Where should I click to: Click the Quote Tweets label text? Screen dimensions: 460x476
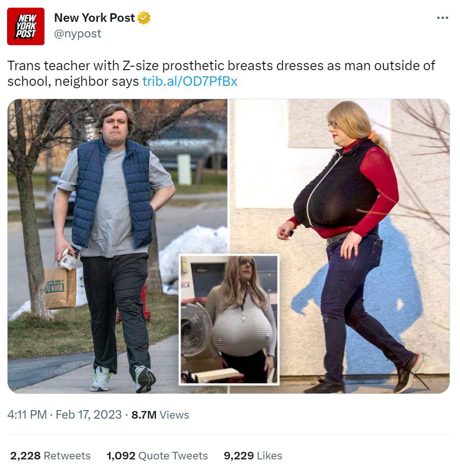tap(173, 456)
